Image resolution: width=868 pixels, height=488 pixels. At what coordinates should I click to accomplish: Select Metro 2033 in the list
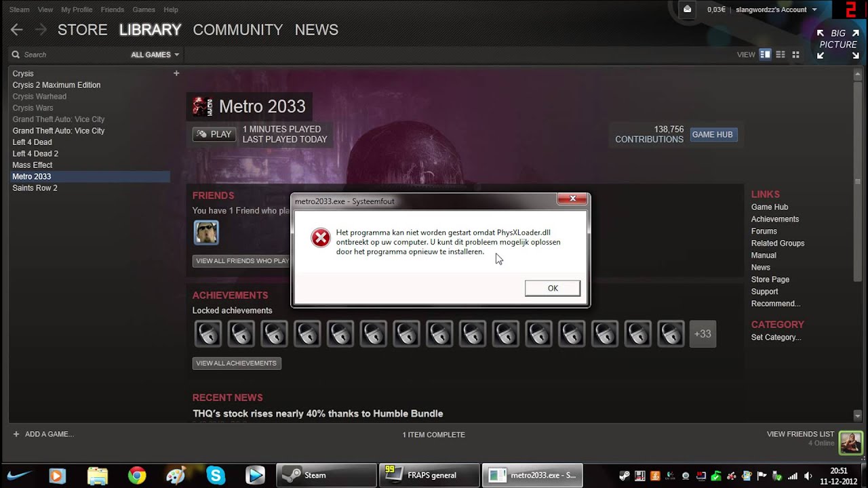pyautogui.click(x=90, y=176)
